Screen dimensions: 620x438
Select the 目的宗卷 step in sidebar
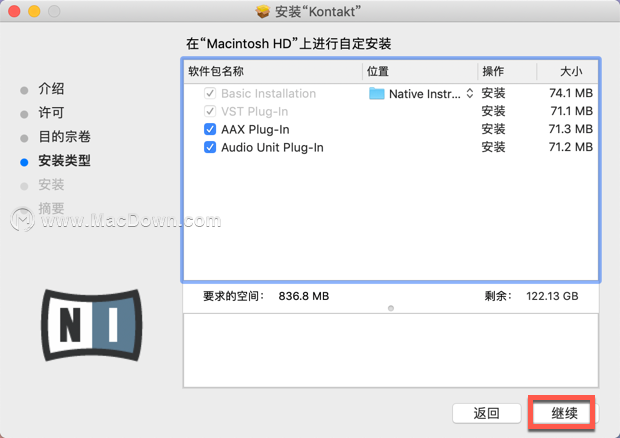coord(64,137)
